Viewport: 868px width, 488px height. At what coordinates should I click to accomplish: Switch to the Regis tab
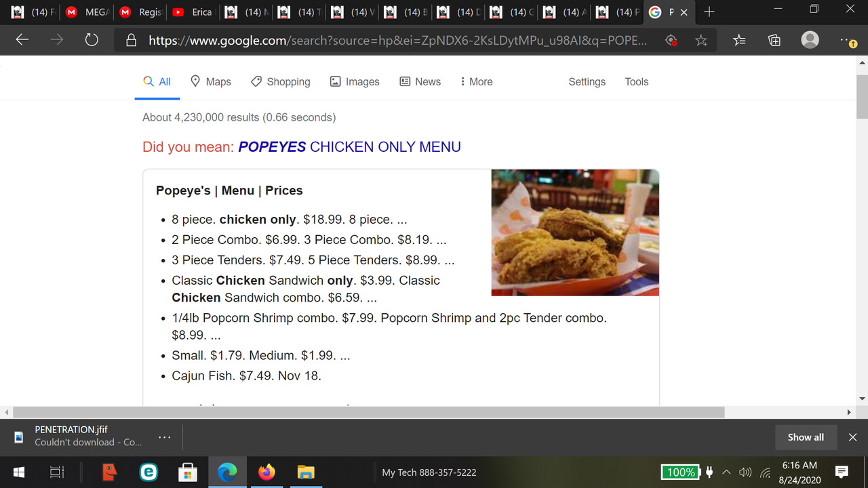(140, 12)
